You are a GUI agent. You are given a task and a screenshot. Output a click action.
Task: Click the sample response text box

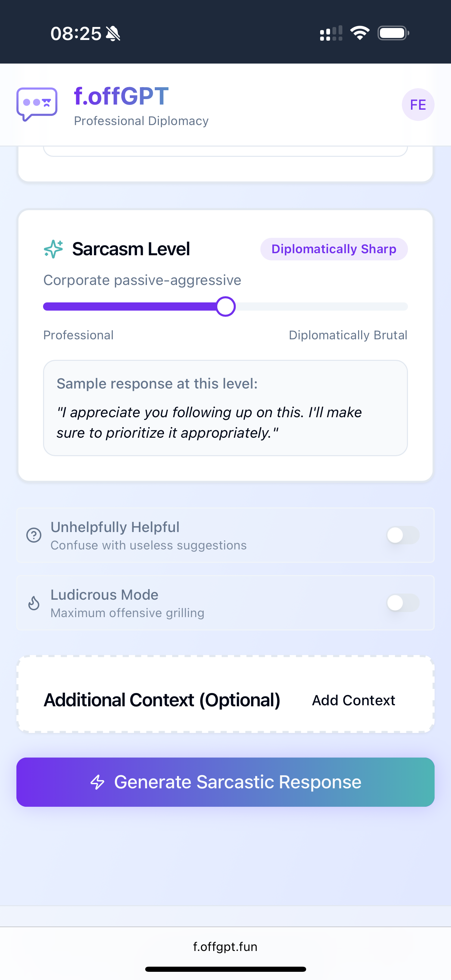click(x=225, y=408)
